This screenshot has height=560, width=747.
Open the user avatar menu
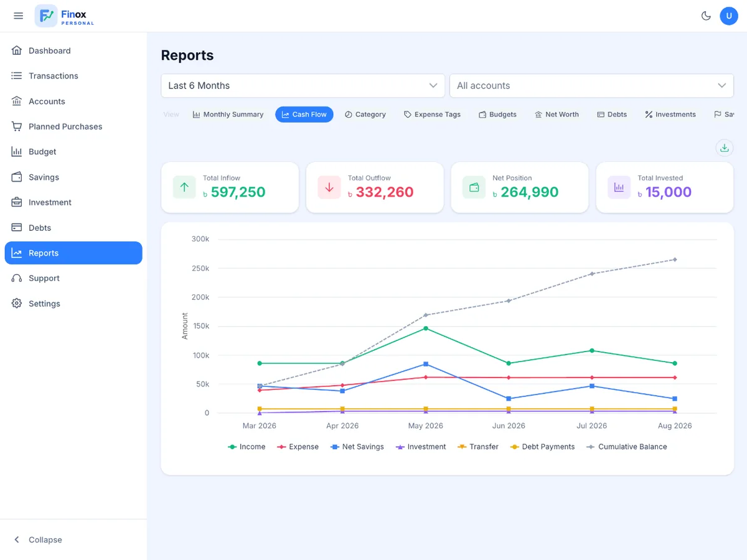pos(729,16)
